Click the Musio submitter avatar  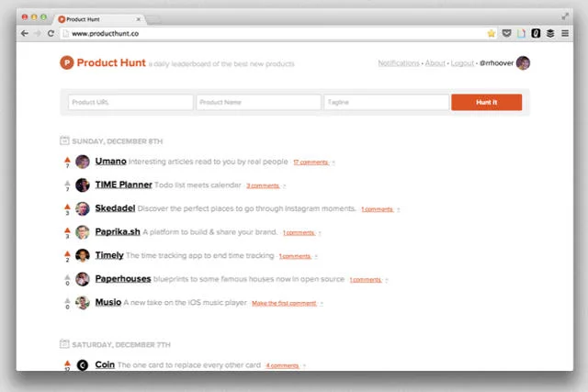coord(83,302)
